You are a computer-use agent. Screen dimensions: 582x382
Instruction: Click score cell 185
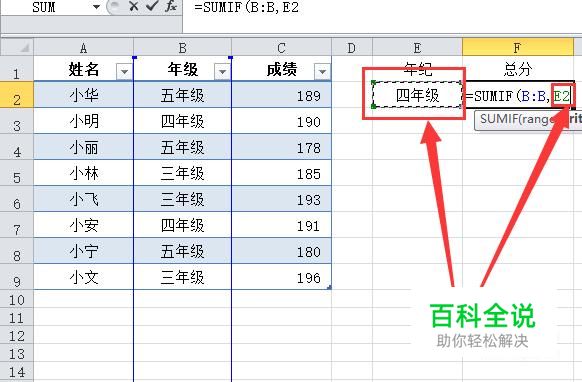click(x=281, y=173)
